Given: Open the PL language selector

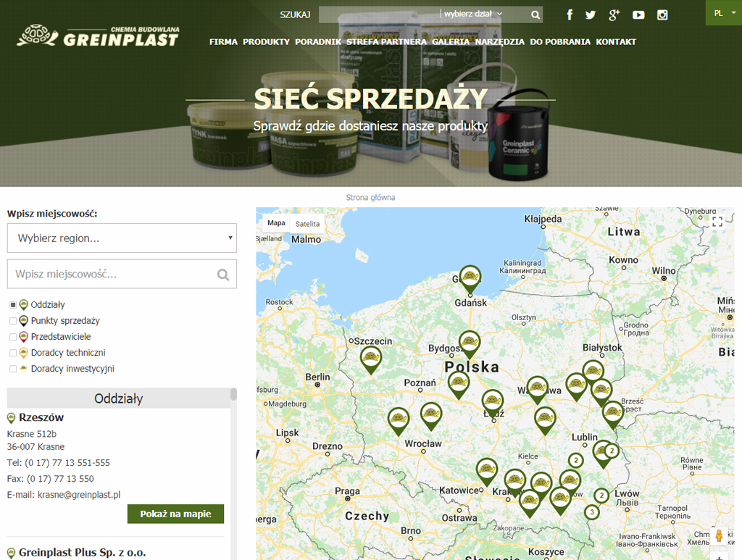Looking at the screenshot, I should pos(723,13).
